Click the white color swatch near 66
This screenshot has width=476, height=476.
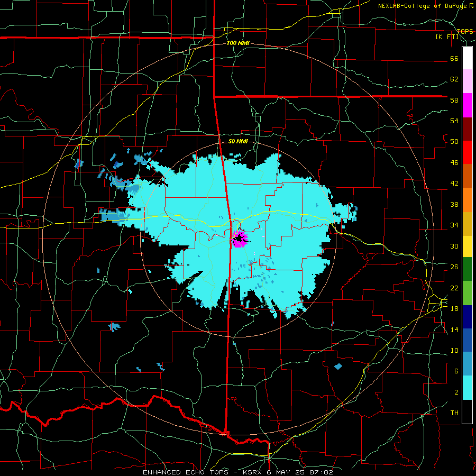click(467, 58)
